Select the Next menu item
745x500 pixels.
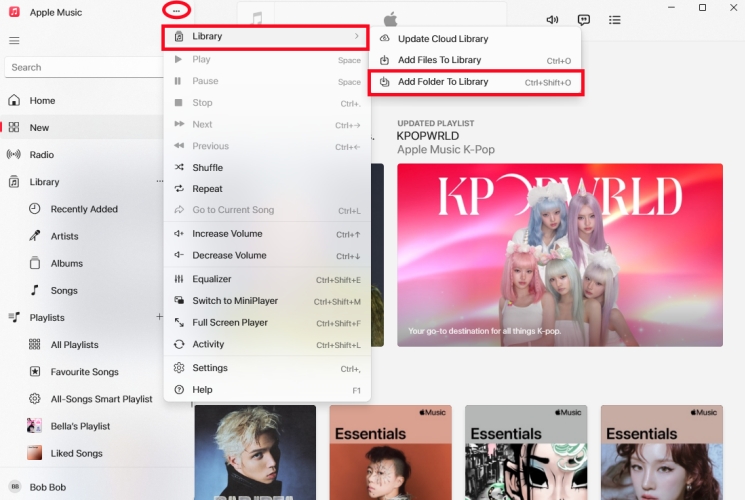[x=267, y=125]
